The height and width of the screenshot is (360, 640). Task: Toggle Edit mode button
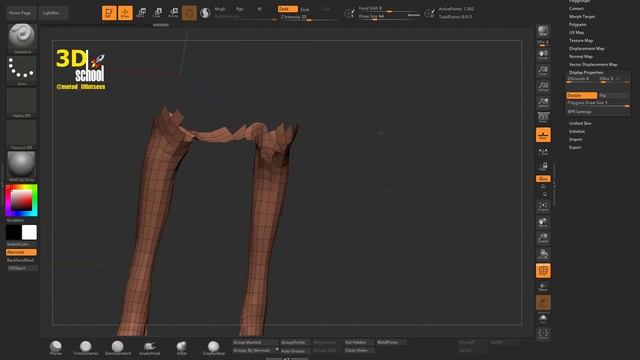(x=109, y=13)
